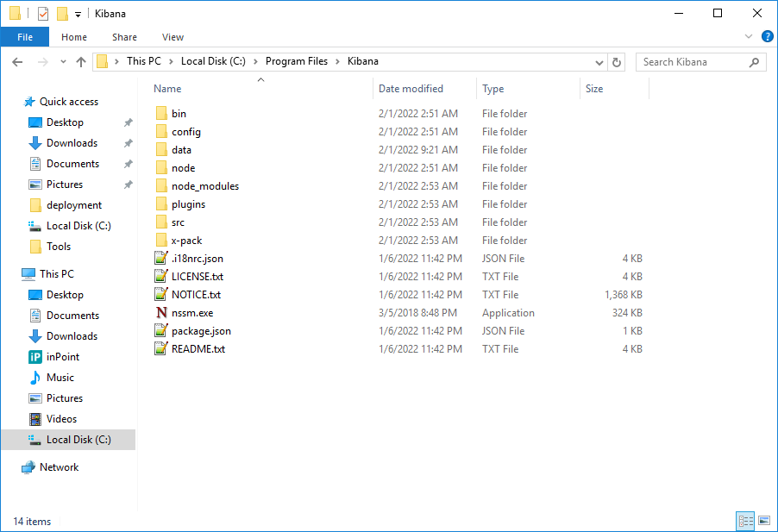This screenshot has height=532, width=778.
Task: Navigate to Program Files via breadcrumb
Action: pos(297,61)
